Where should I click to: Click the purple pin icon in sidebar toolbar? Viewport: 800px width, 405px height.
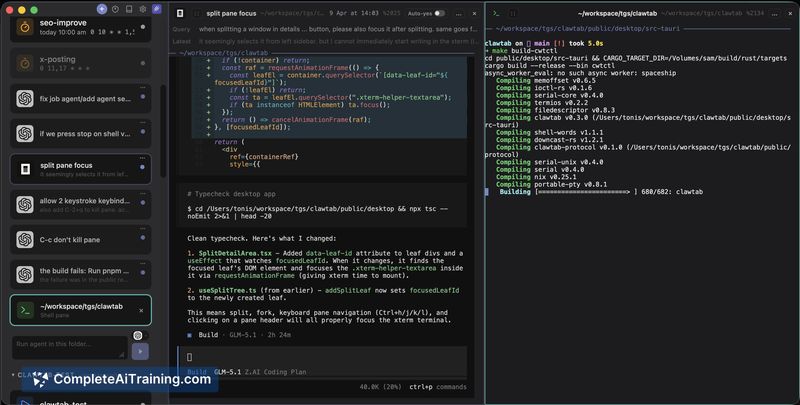(x=157, y=9)
